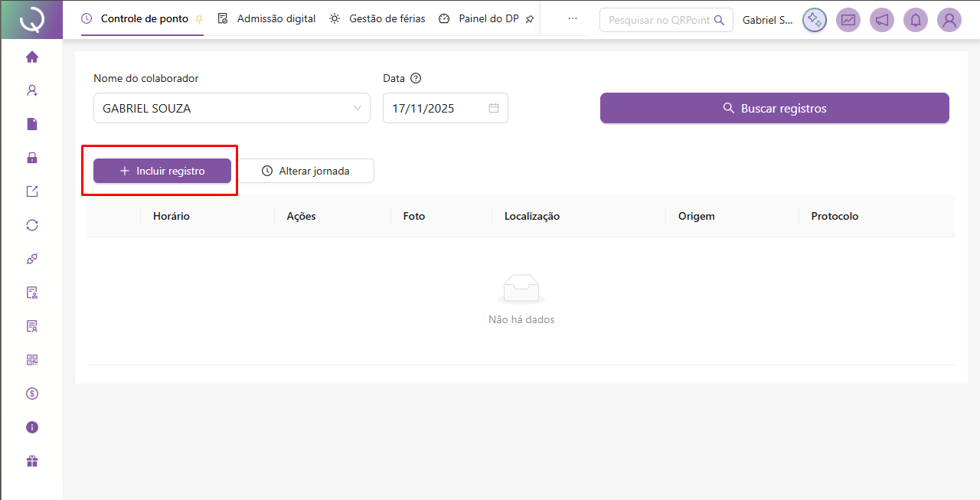The height and width of the screenshot is (500, 980).
Task: Open the add employee sidebar icon
Action: 32,90
